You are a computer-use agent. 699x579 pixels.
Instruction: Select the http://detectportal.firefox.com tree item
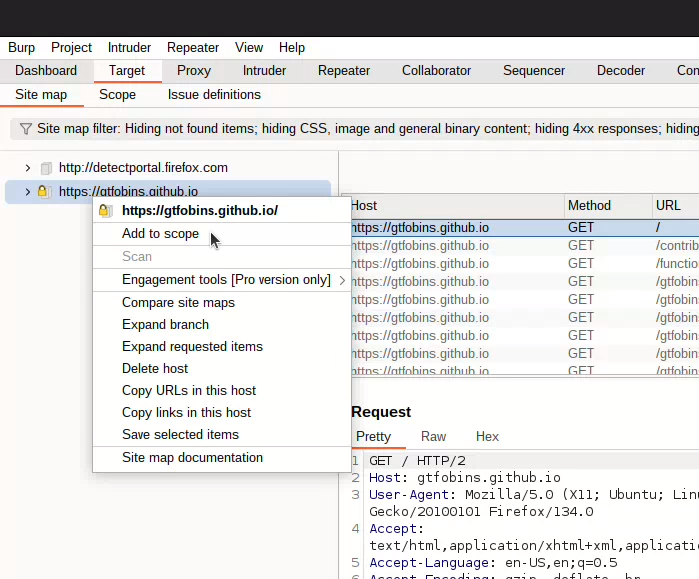point(143,168)
